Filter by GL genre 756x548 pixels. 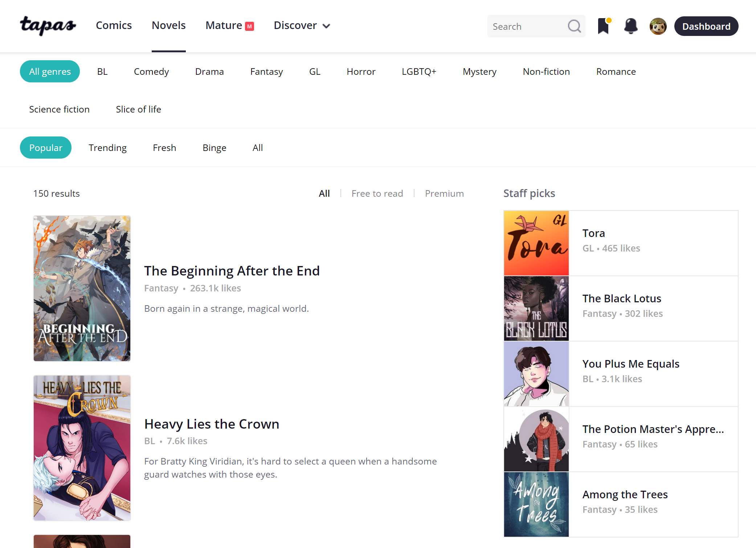[x=315, y=71]
